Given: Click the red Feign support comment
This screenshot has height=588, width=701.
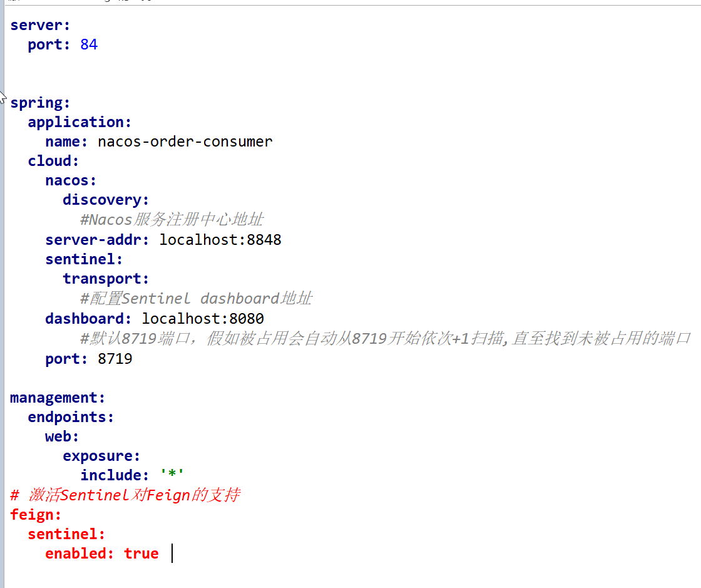Looking at the screenshot, I should (x=125, y=495).
